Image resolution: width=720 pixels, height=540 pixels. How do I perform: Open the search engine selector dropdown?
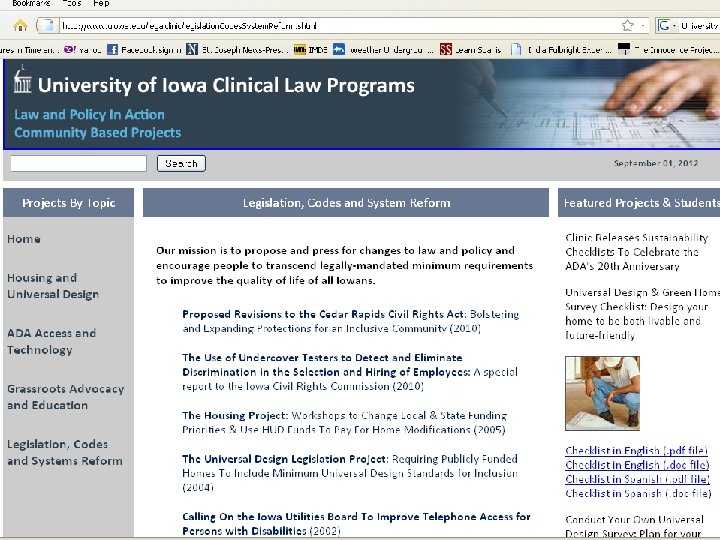675,26
